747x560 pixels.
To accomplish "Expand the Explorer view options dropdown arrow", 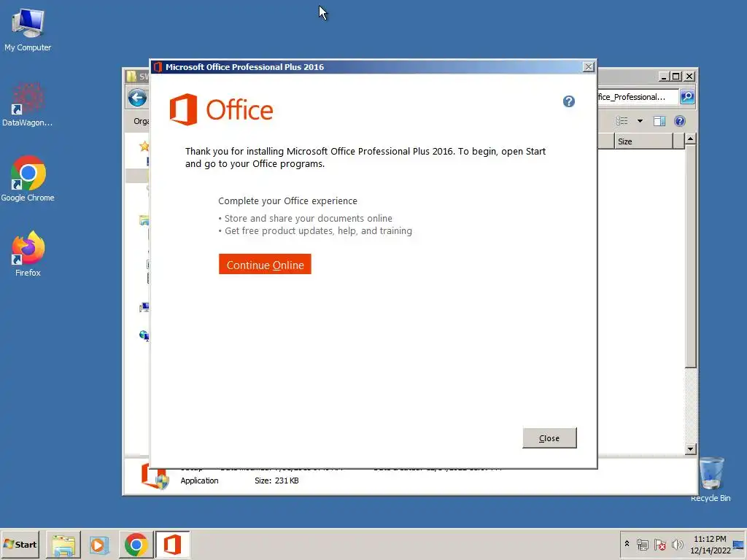I will pos(640,121).
